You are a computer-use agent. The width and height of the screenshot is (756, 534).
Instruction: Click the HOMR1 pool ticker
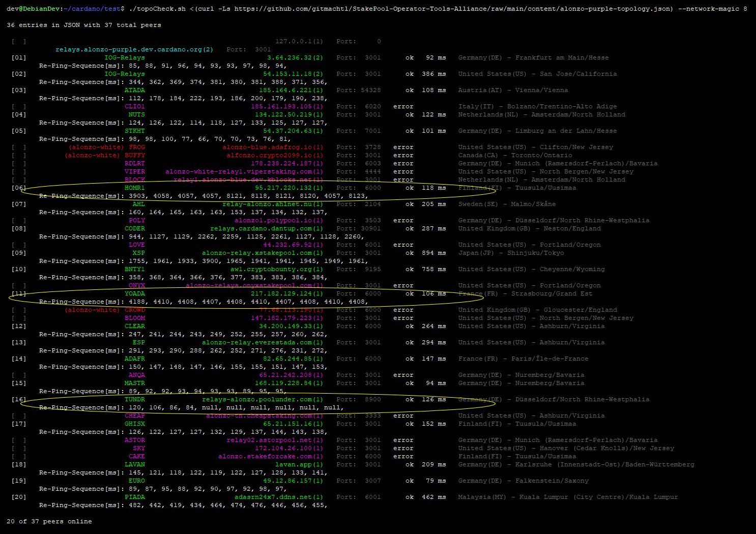pyautogui.click(x=135, y=188)
